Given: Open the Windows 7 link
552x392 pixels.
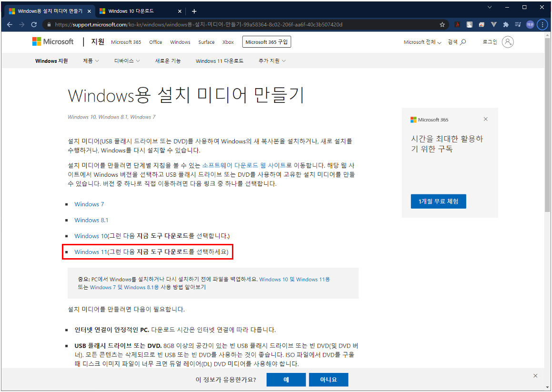Looking at the screenshot, I should (x=89, y=204).
